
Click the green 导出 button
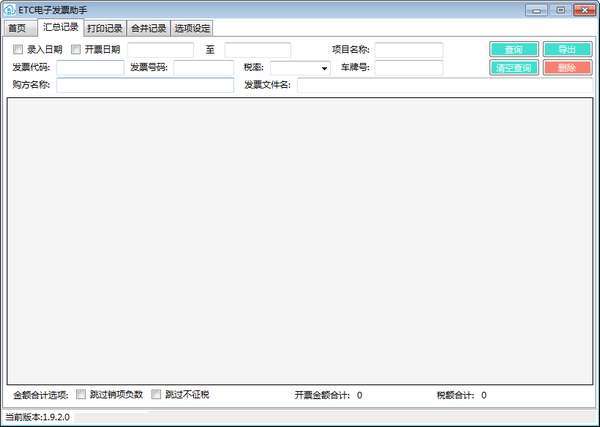pyautogui.click(x=567, y=49)
